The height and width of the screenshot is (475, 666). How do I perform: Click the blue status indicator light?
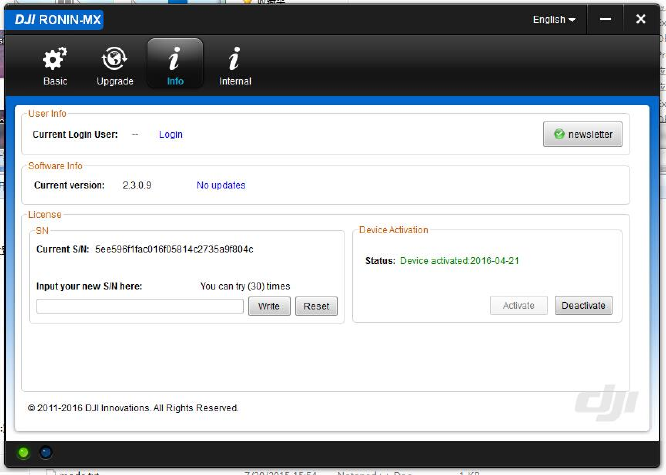pos(46,452)
